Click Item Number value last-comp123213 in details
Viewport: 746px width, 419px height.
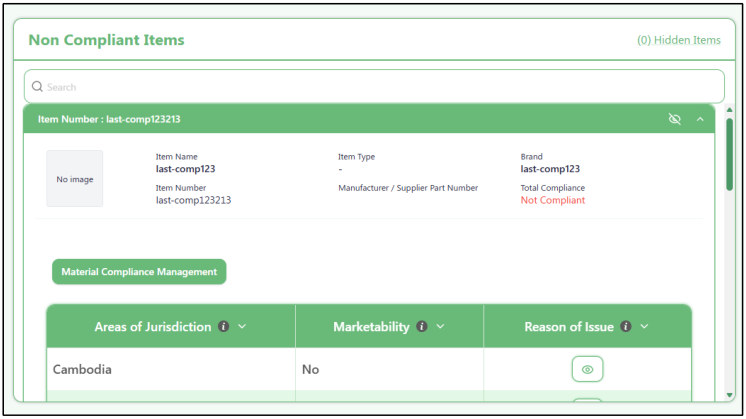pos(193,200)
